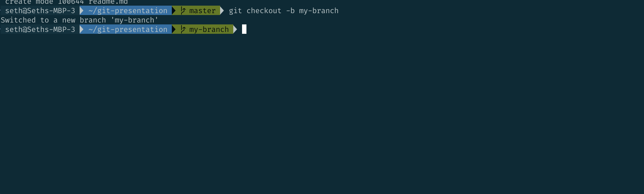Click the git branch icon beside master
The width and height of the screenshot is (644, 194).
tap(183, 11)
